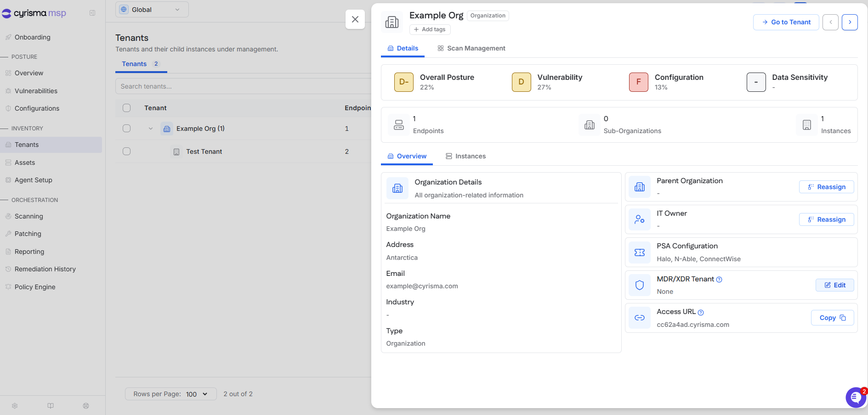Image resolution: width=868 pixels, height=415 pixels.
Task: Click the Cyrisma MSP logo
Action: (34, 13)
